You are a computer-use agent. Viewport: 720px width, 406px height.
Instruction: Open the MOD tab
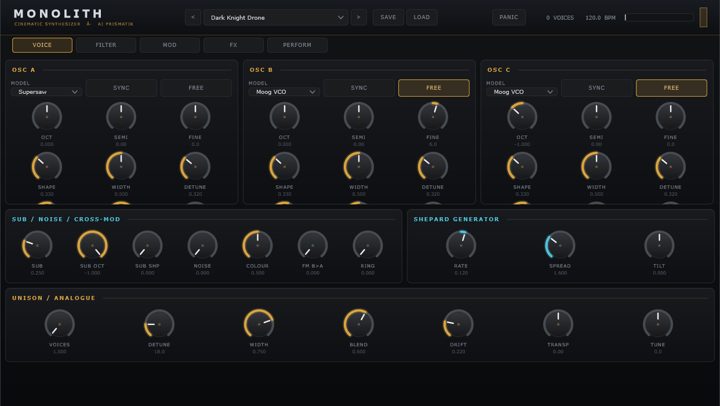click(169, 45)
